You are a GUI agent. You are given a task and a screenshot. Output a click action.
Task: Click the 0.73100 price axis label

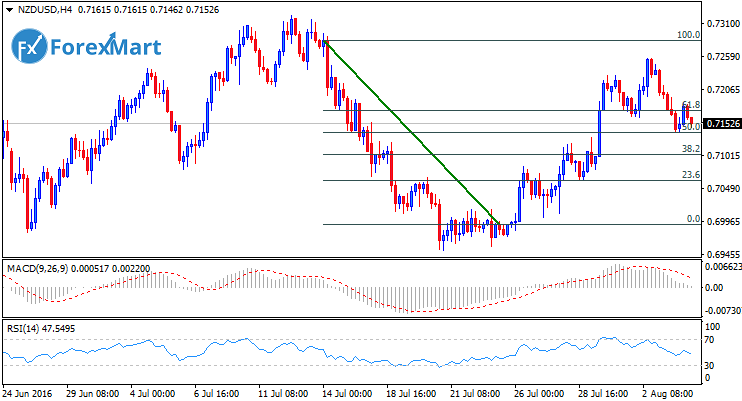(x=722, y=23)
